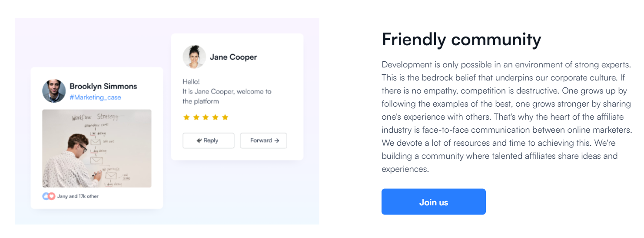Click the reply arrow icon inside Reply button
Image resolution: width=644 pixels, height=238 pixels.
(x=199, y=141)
